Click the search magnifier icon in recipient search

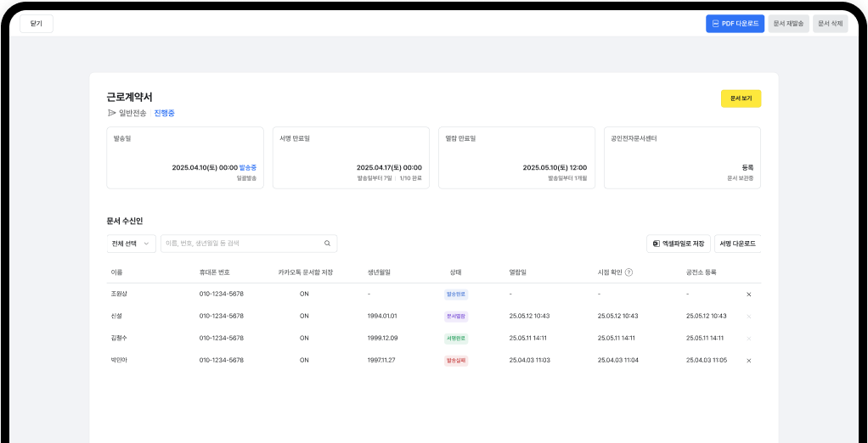point(327,244)
